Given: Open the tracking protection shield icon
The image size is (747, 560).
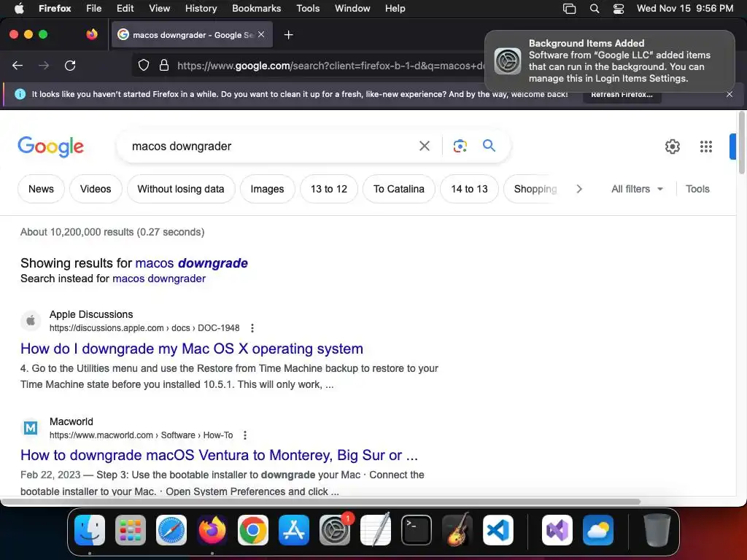Looking at the screenshot, I should 144,65.
